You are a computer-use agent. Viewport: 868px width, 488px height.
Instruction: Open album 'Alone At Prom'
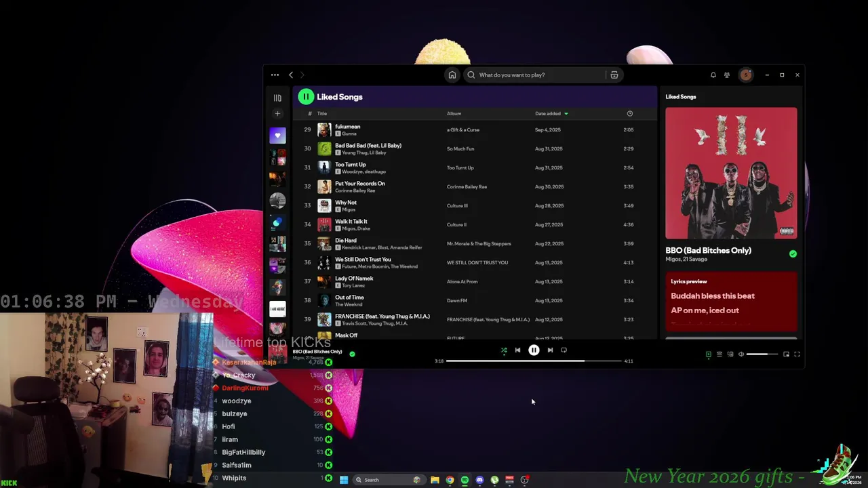pos(462,282)
